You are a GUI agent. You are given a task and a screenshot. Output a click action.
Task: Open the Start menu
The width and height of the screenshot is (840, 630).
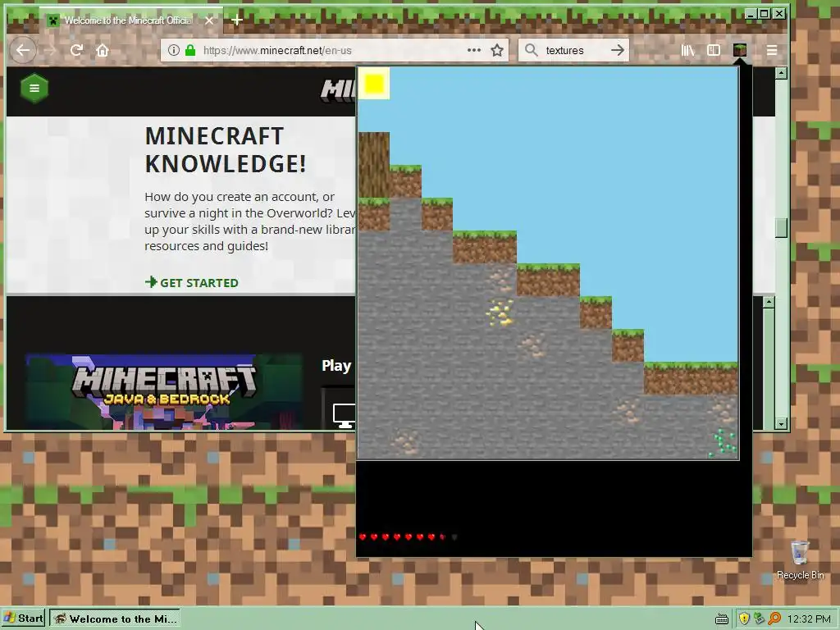[22, 619]
